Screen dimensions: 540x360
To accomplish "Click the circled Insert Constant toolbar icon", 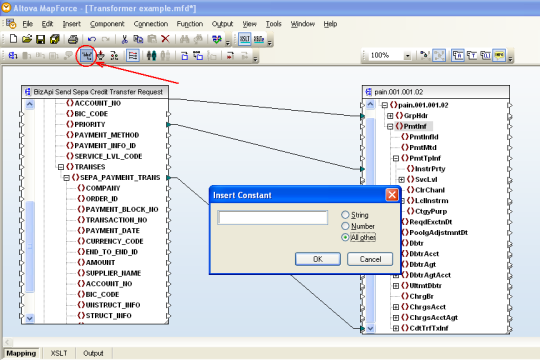I will [x=86, y=55].
